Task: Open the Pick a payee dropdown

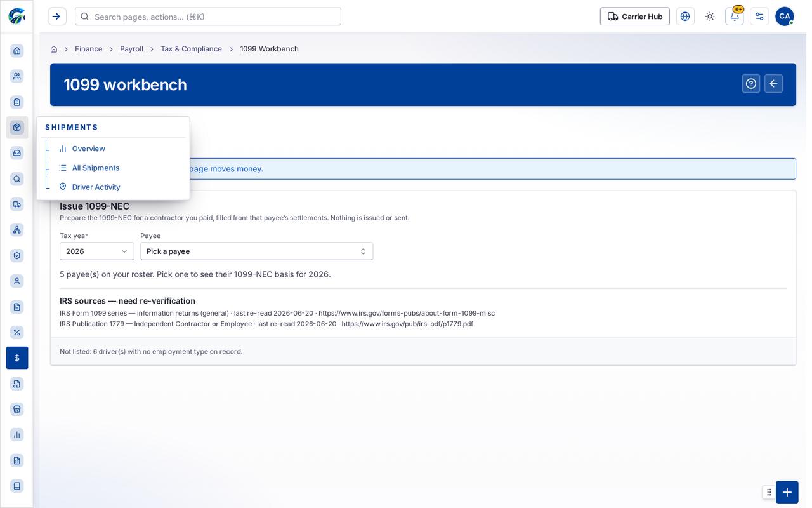Action: coord(257,251)
